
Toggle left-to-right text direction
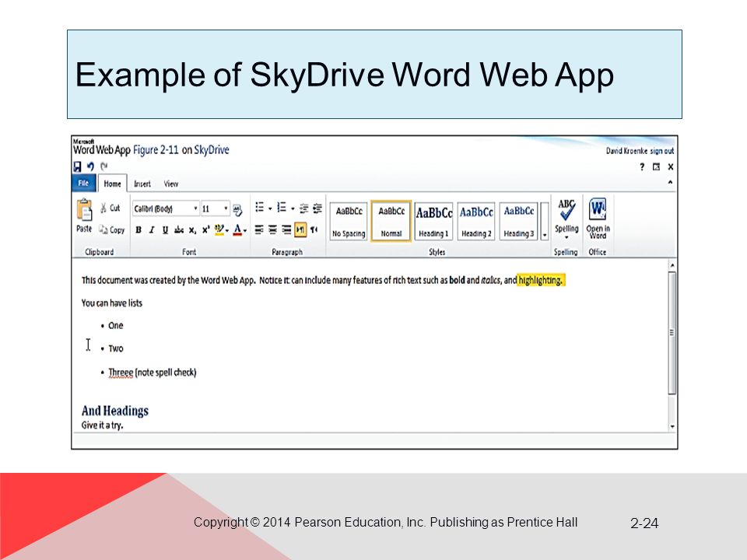300,230
